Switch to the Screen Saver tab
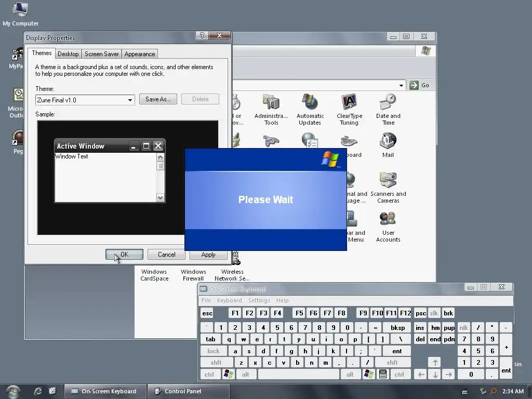 101,54
